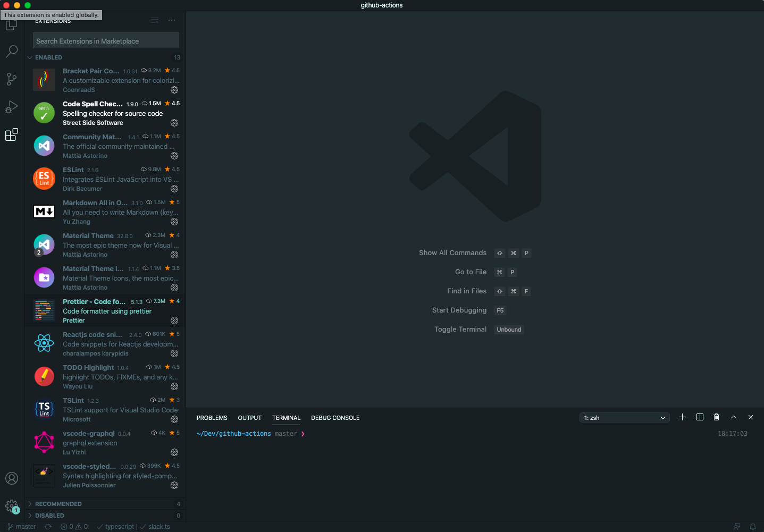Image resolution: width=764 pixels, height=532 pixels.
Task: Switch to the OUTPUT tab
Action: [250, 418]
